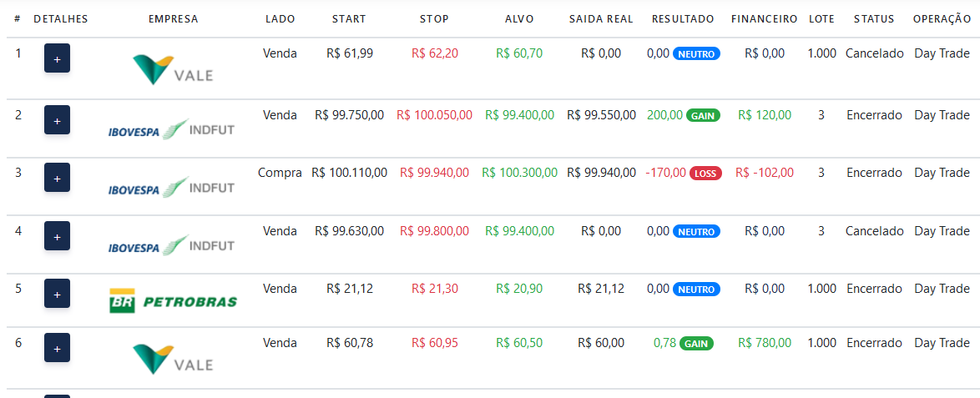Sort by the RESULTADO column header
This screenshot has height=398, width=980.
(x=682, y=18)
